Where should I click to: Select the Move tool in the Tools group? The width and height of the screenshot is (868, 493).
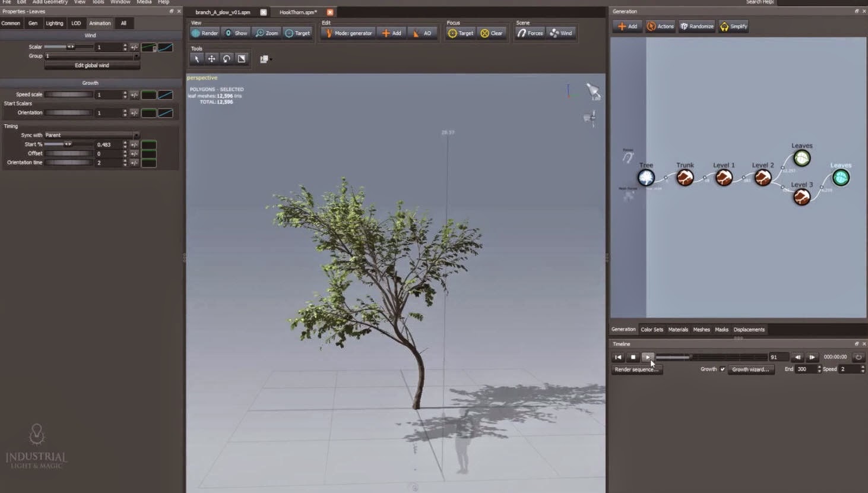(211, 59)
